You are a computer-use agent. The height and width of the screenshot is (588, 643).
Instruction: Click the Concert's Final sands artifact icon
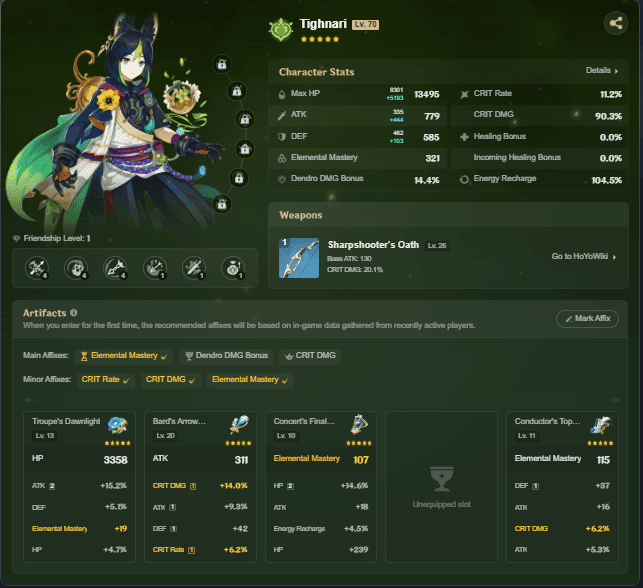[359, 425]
